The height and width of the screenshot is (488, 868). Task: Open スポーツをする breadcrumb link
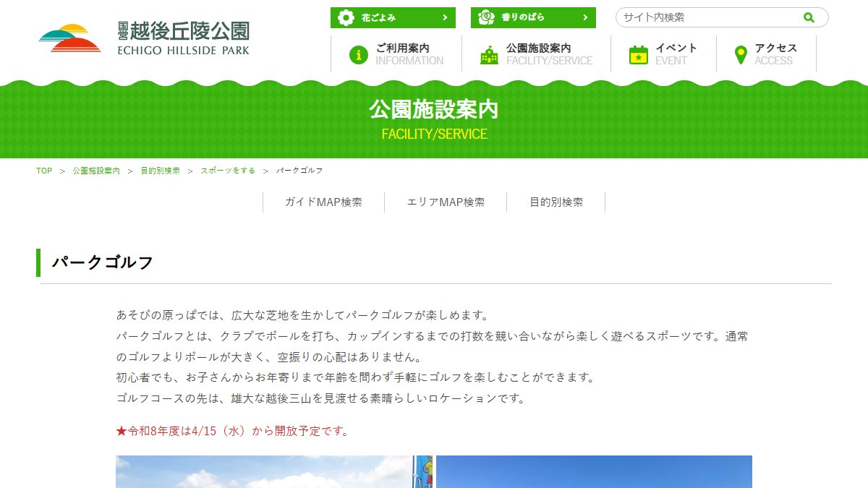[x=228, y=171]
